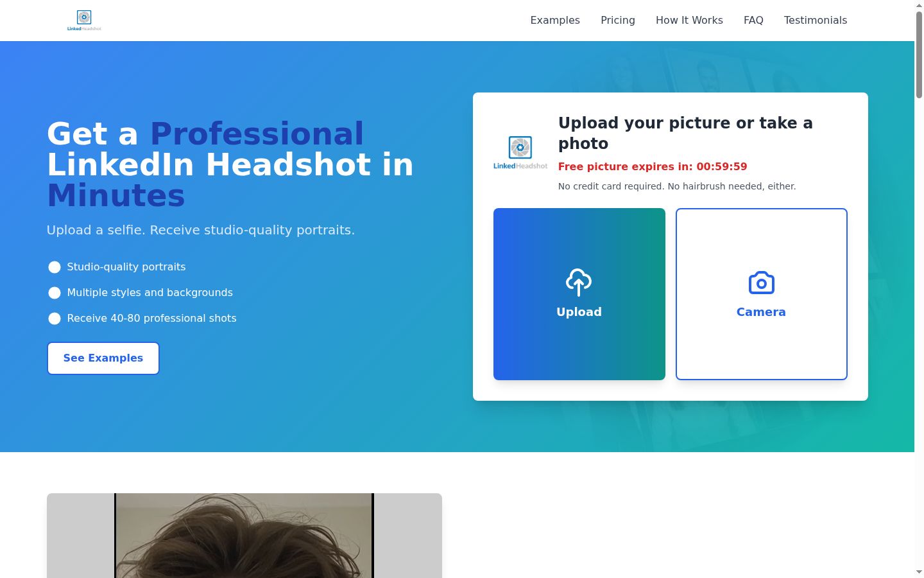Click the page vertical scrollbar thumb
Image resolution: width=924 pixels, height=578 pixels.
[919, 55]
